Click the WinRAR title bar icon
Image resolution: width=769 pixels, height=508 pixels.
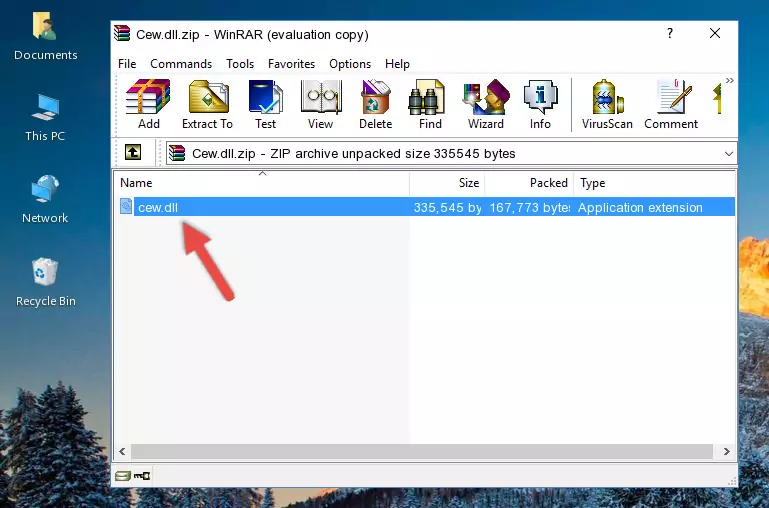pyautogui.click(x=123, y=34)
